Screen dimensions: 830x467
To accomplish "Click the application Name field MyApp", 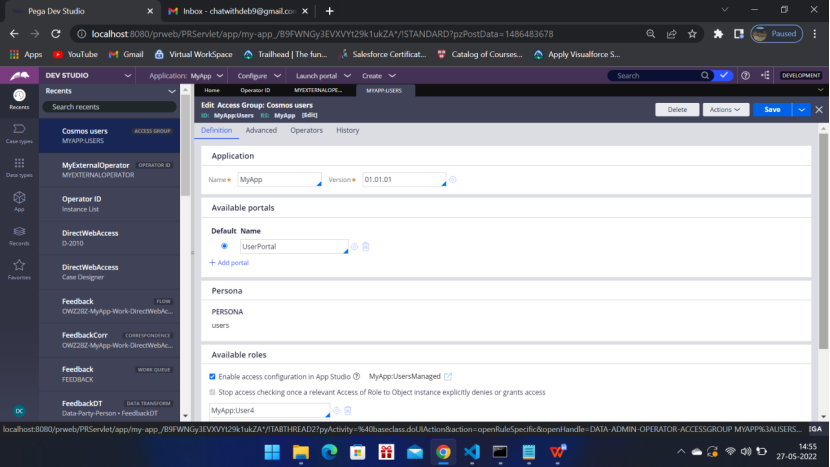I will [279, 180].
